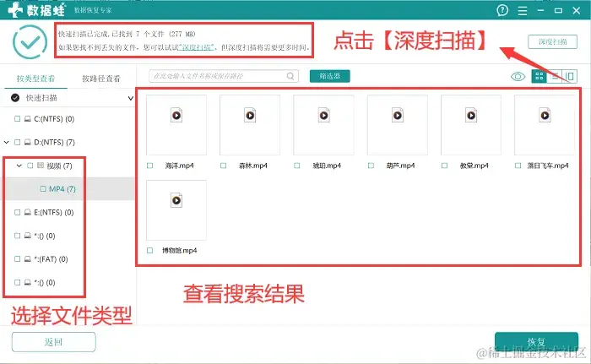Select the 琥珀.mp4 video file icon
The height and width of the screenshot is (364, 591).
click(x=323, y=116)
